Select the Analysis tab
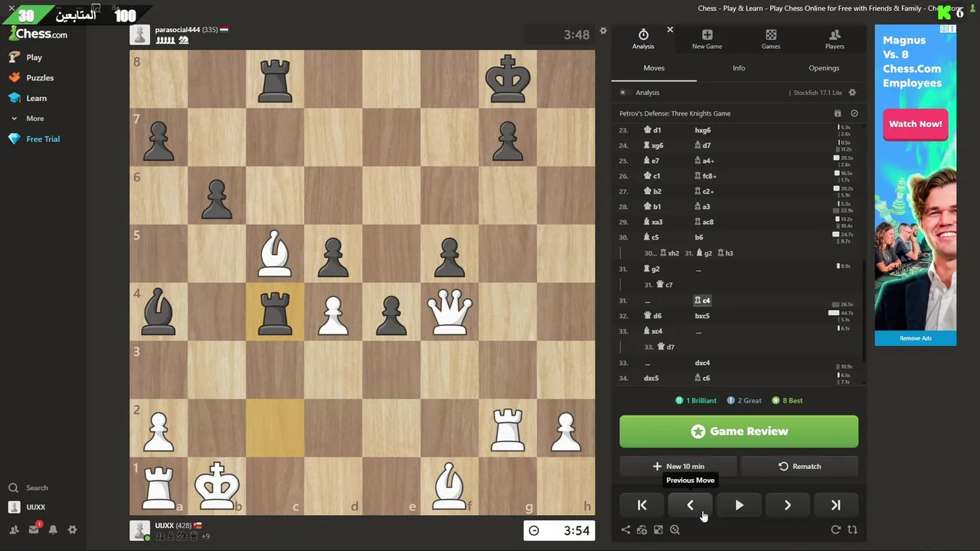980x551 pixels. coord(643,39)
